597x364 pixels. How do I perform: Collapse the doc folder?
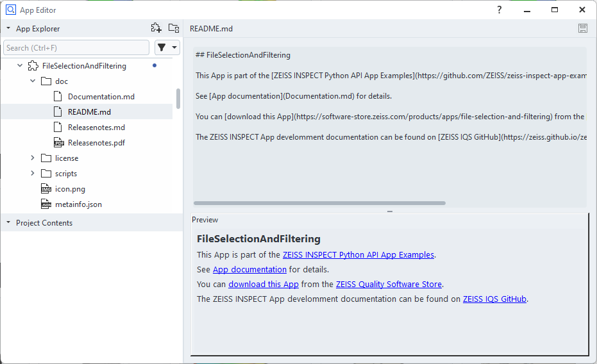(x=33, y=81)
